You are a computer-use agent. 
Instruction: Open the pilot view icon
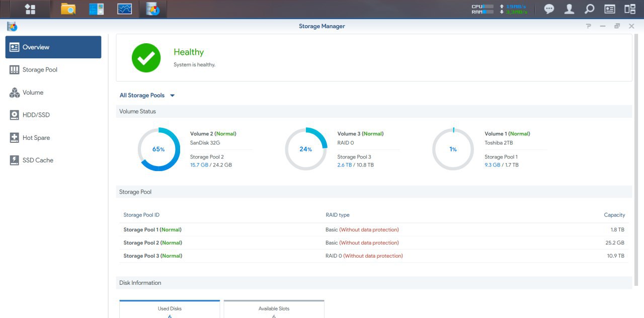click(x=629, y=9)
